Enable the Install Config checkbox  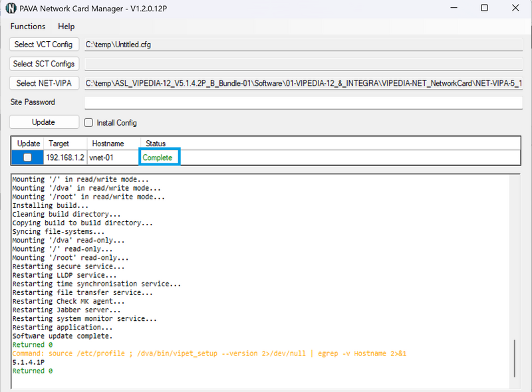click(88, 122)
